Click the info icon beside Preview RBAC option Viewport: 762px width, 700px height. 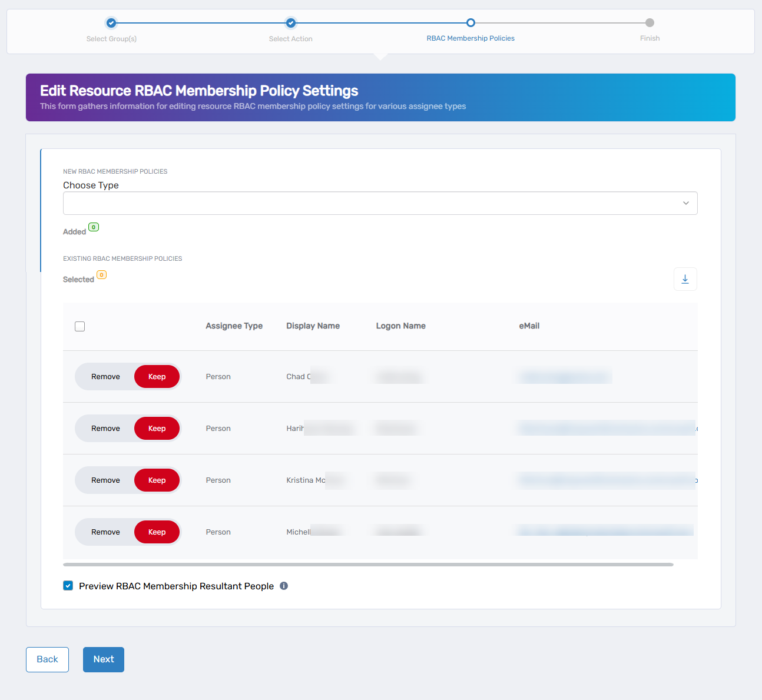[284, 586]
